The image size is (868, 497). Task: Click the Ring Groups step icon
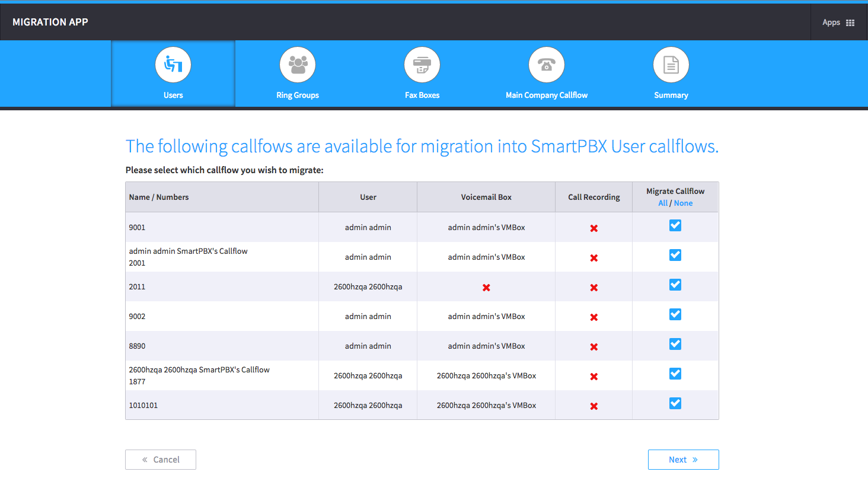click(x=298, y=65)
